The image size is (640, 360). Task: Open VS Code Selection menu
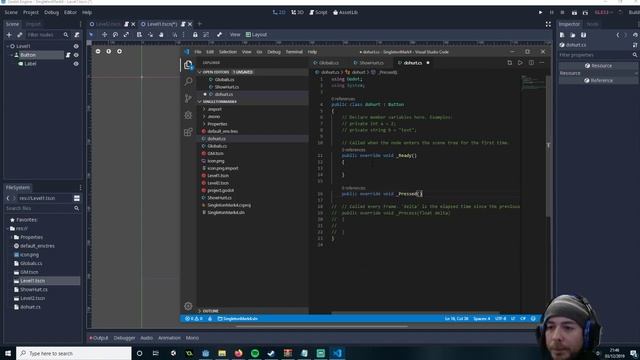point(228,52)
